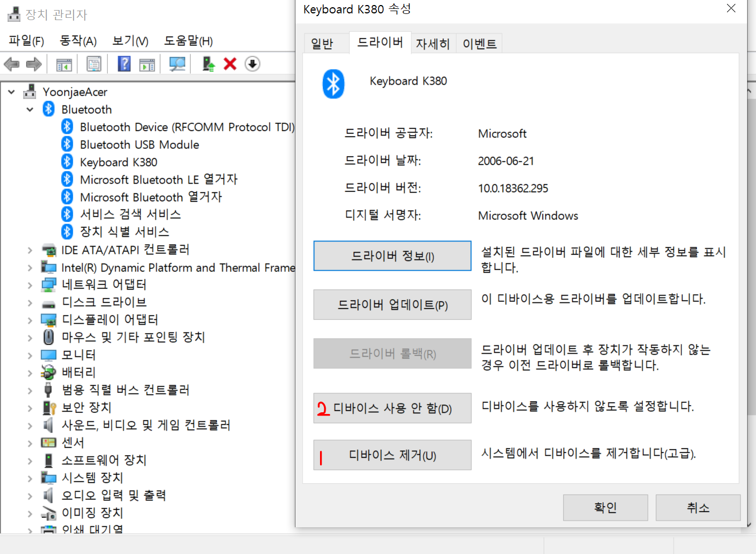
Task: Click the IDE ATA/ATAPI controller icon
Action: [x=49, y=250]
